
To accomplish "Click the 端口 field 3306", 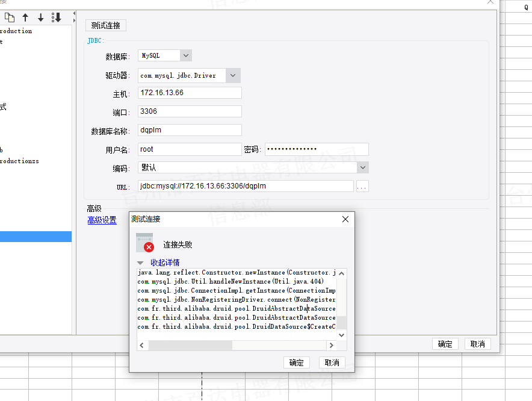I will [190, 111].
